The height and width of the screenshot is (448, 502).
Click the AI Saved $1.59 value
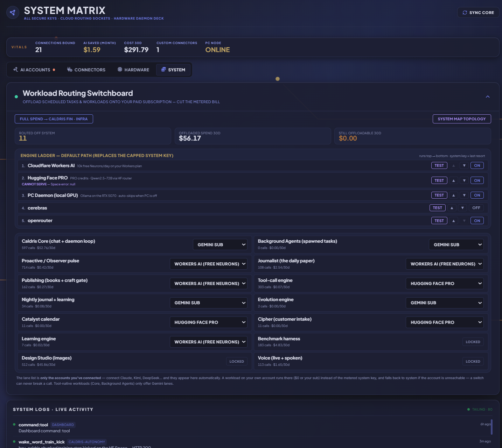coord(92,50)
